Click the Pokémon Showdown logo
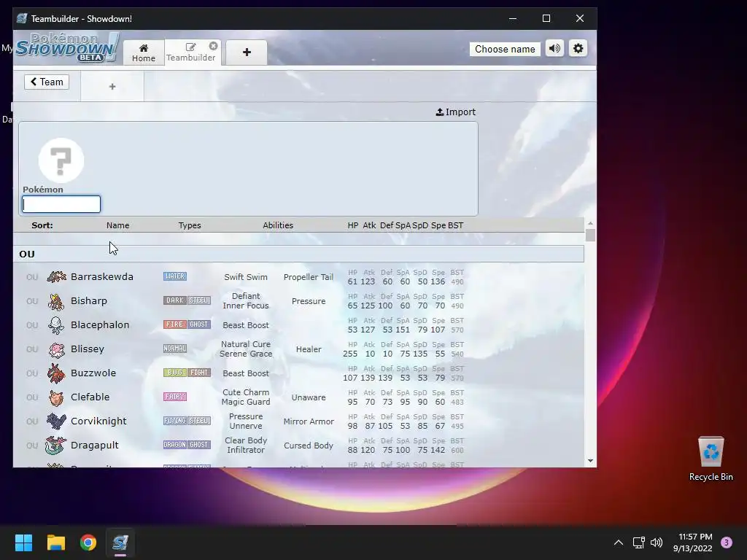747x560 pixels. (x=66, y=47)
